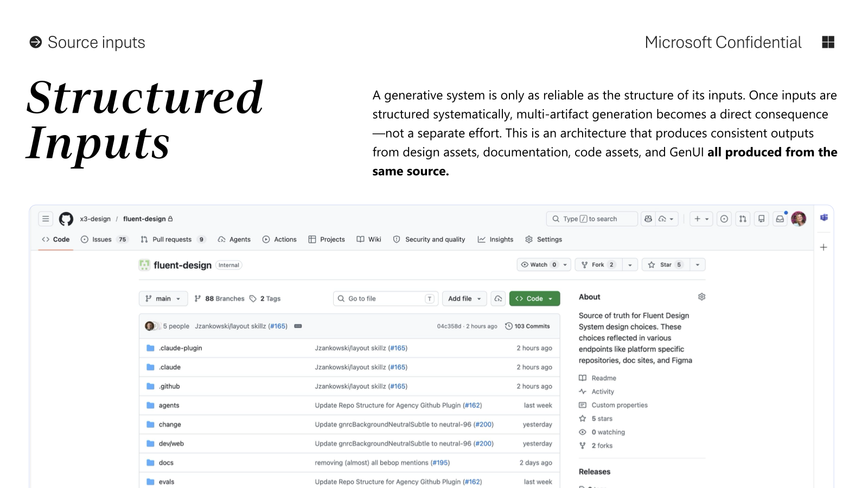Open the pull requests icon in header

point(743,219)
